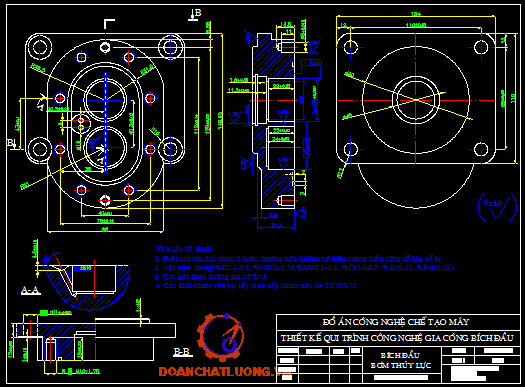The width and height of the screenshot is (525, 387).
Task: Click the orange gear logo icon
Action: (220, 337)
